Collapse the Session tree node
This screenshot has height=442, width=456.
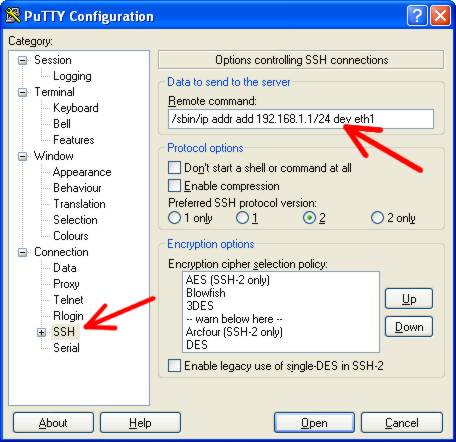tap(23, 60)
